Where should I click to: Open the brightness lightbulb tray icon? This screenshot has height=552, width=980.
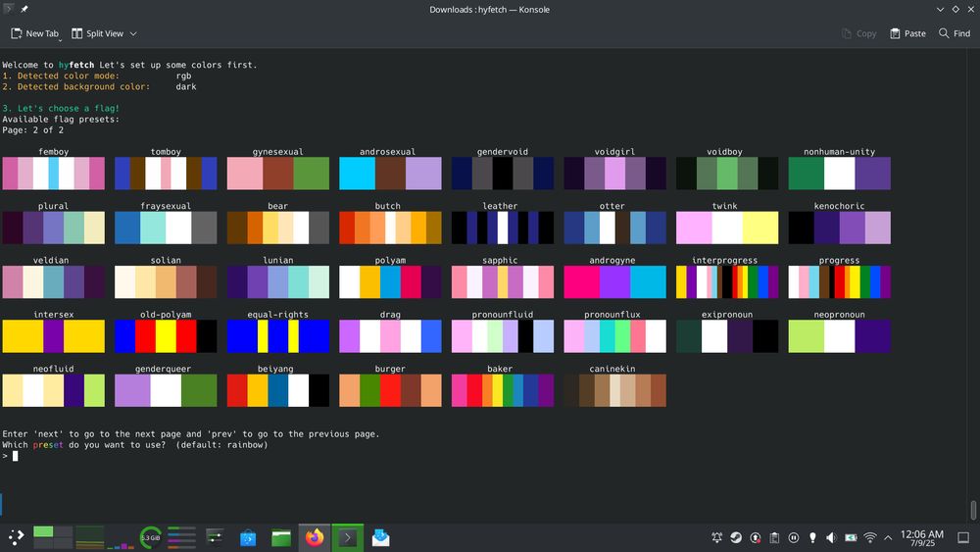click(812, 537)
